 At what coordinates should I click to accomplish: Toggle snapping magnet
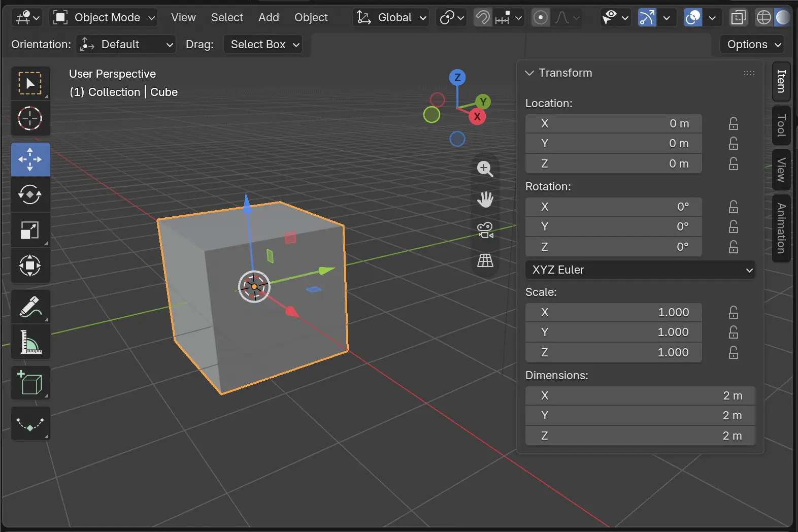(482, 18)
